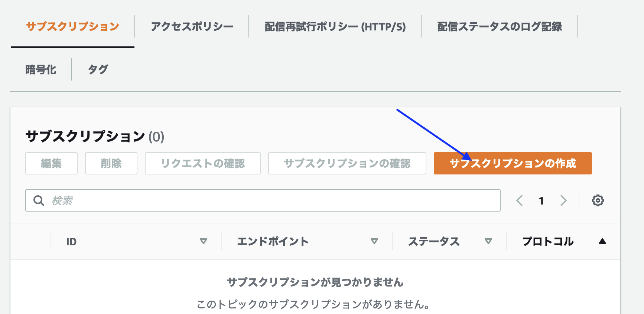Select the タグ tab
This screenshot has width=644, height=314.
tap(98, 69)
